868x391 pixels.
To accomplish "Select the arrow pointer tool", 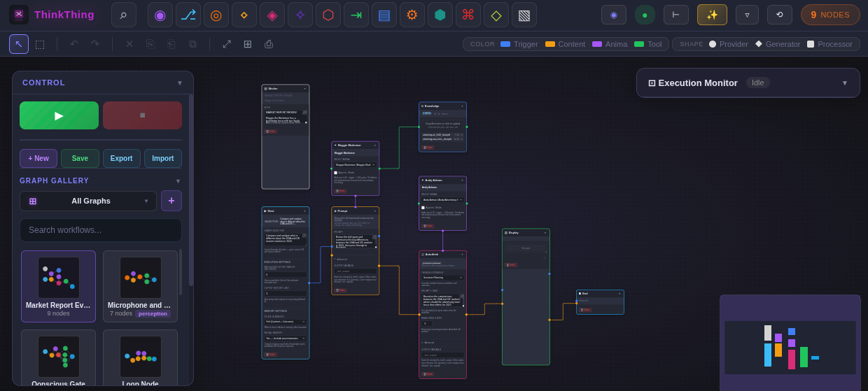I will coord(19,44).
